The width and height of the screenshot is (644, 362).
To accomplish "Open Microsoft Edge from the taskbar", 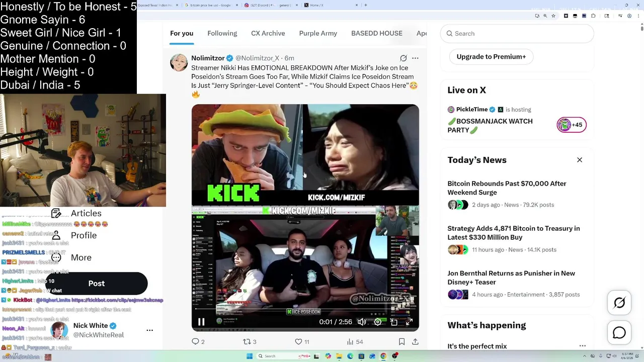I will [350, 356].
